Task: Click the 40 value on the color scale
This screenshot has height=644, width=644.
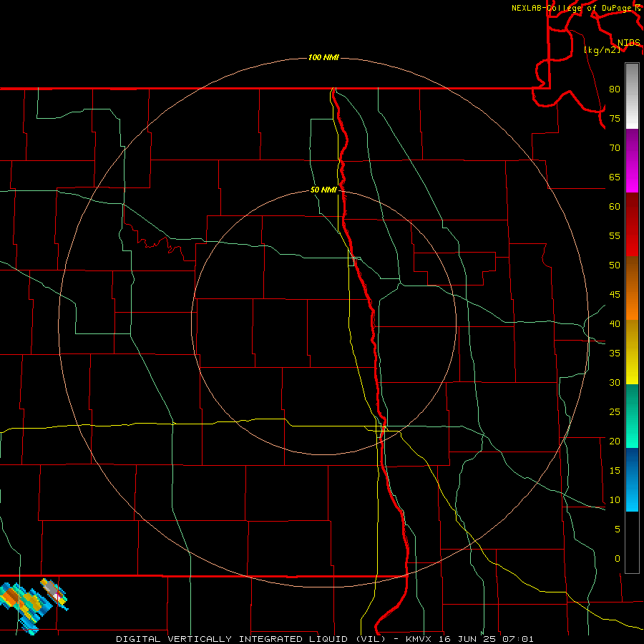Action: click(615, 323)
